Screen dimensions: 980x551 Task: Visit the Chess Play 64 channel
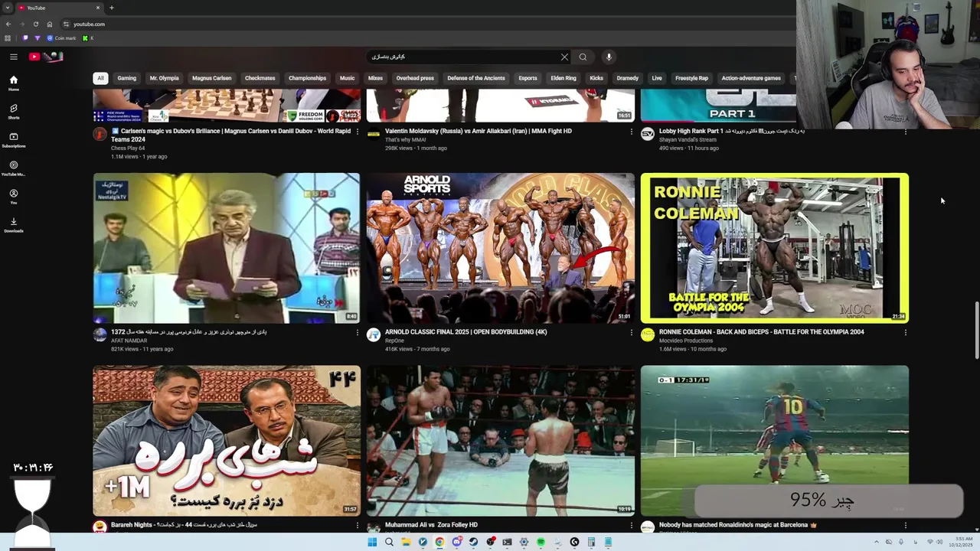click(128, 148)
